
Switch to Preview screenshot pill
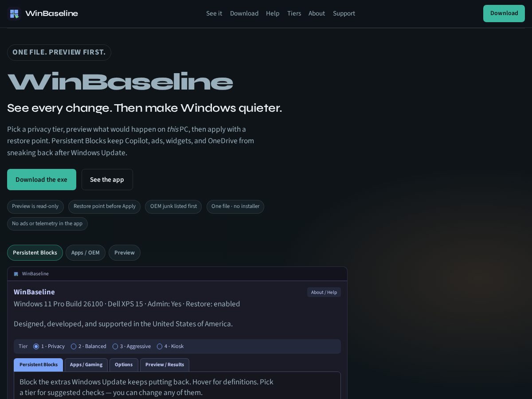tap(125, 253)
